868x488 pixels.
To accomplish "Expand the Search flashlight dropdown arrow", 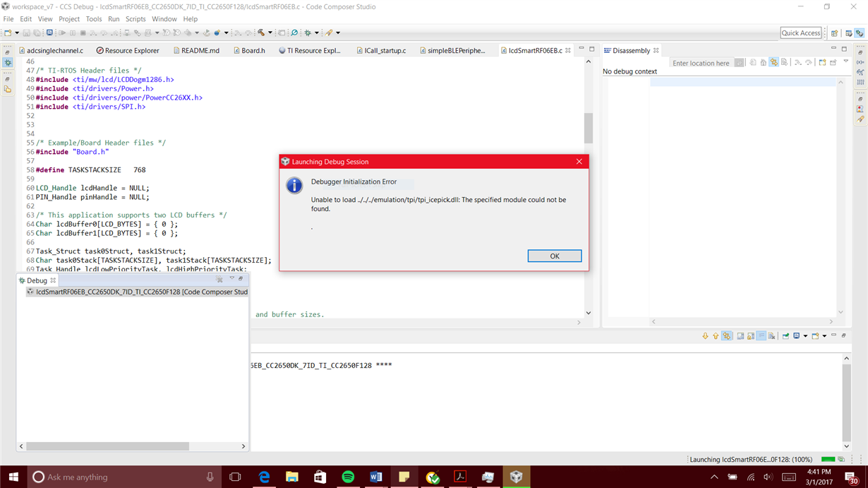I will [x=338, y=32].
